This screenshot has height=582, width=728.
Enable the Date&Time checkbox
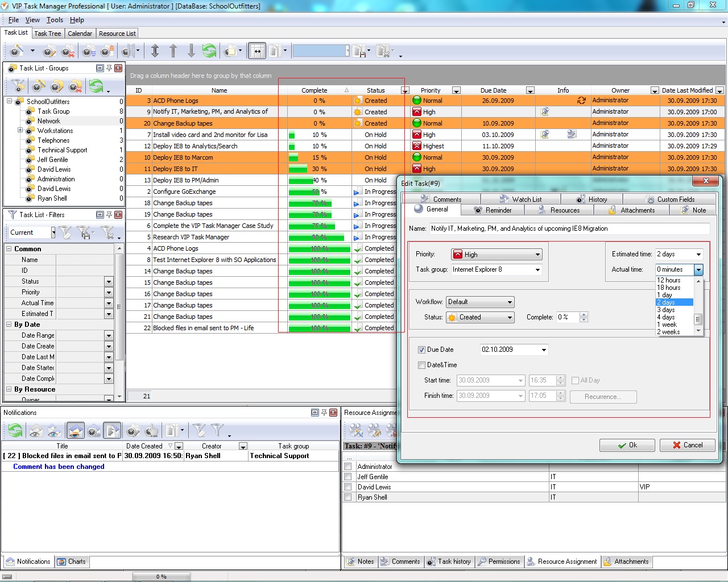(421, 365)
